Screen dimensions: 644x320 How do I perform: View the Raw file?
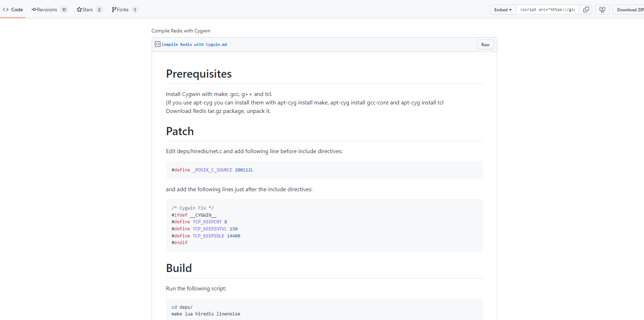pyautogui.click(x=485, y=44)
